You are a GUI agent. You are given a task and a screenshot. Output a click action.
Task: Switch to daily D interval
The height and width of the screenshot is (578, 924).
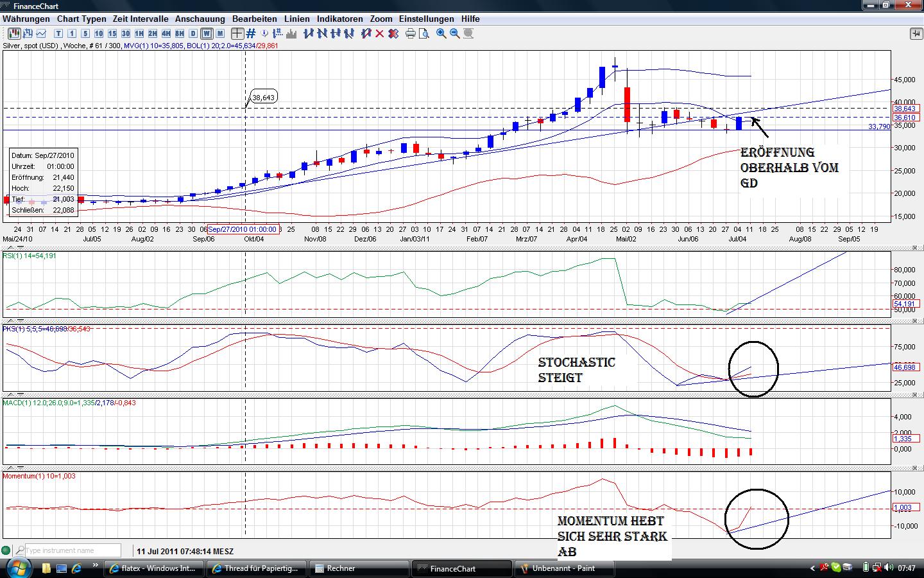point(193,33)
